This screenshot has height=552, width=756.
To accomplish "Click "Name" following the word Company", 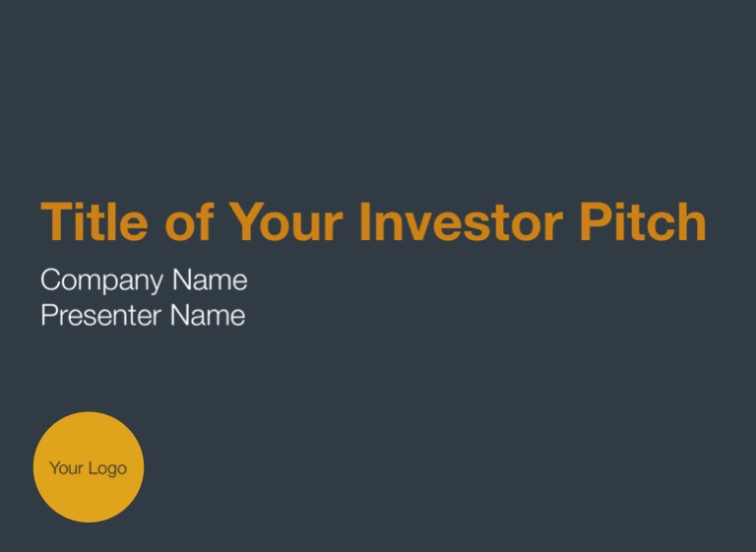I will (x=210, y=279).
